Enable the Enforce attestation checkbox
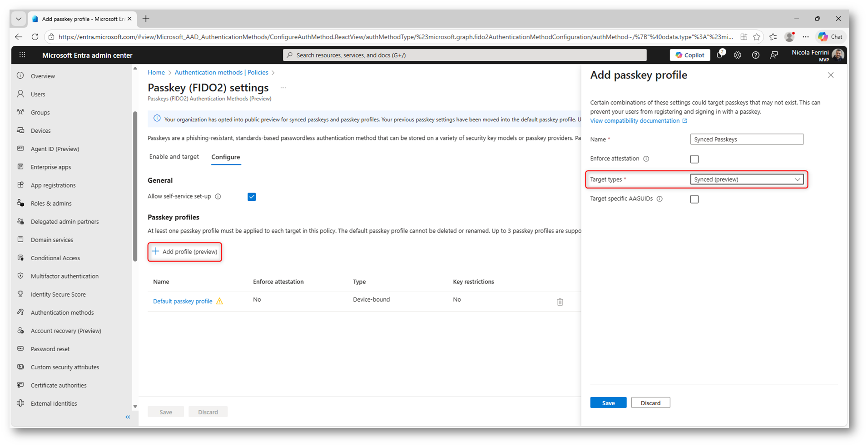Screen dimensions: 868x447 point(694,159)
